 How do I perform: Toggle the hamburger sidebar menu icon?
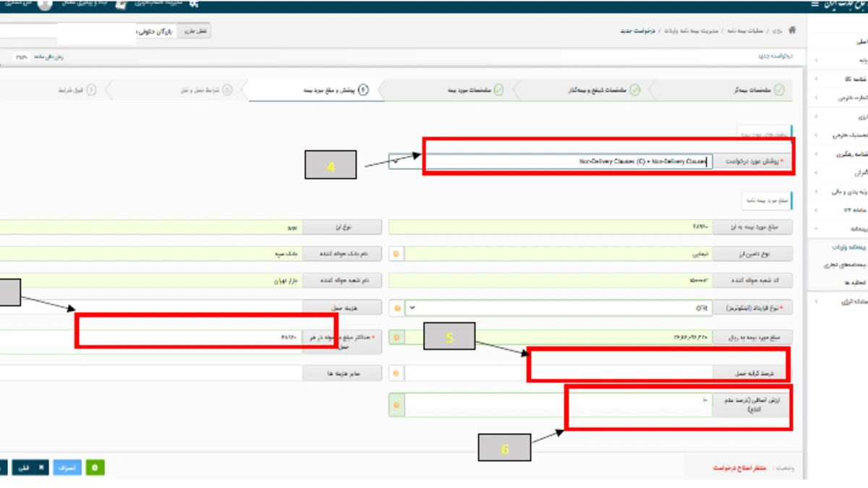coord(815,4)
